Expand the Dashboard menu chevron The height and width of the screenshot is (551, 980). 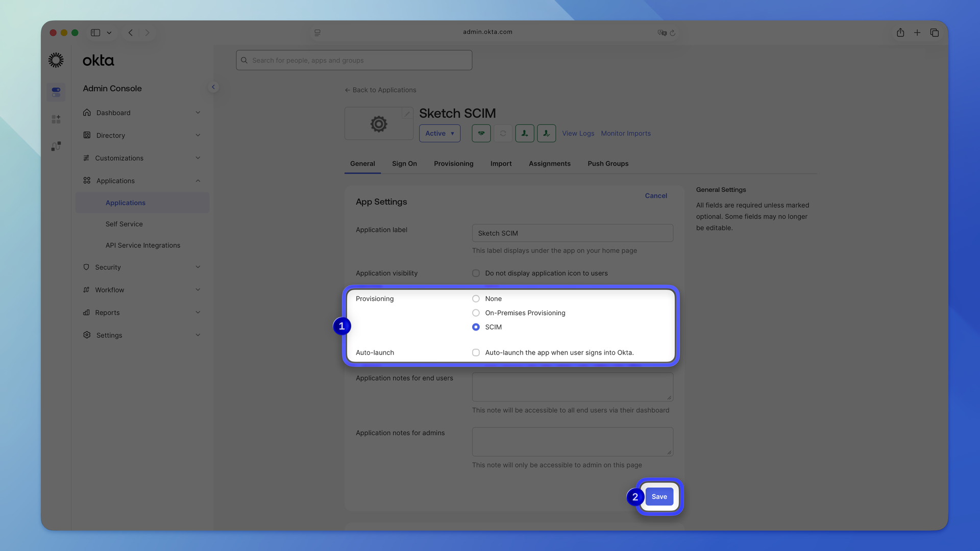click(x=198, y=113)
